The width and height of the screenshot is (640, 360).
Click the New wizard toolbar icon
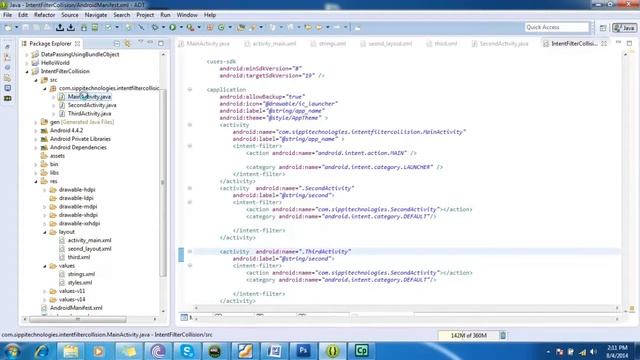click(8, 27)
